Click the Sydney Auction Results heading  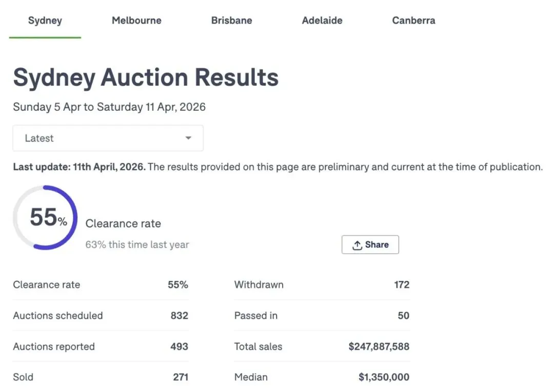pos(146,78)
